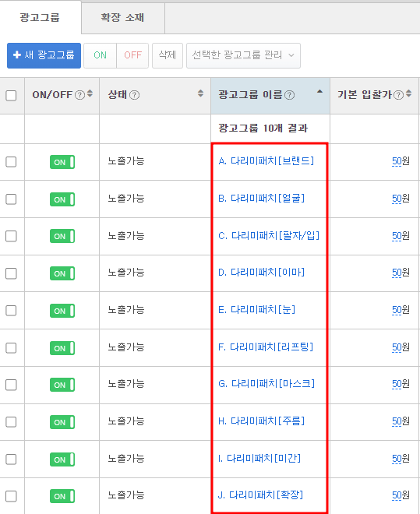Viewport: 420px width, 514px height.
Task: Edit 50원 bid for E. 다리미패치[눈]
Action: pos(401,310)
